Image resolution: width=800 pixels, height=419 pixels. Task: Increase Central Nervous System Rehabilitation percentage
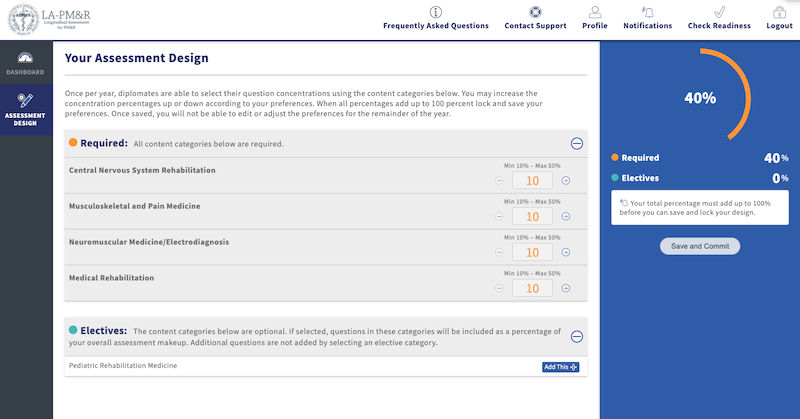point(566,181)
